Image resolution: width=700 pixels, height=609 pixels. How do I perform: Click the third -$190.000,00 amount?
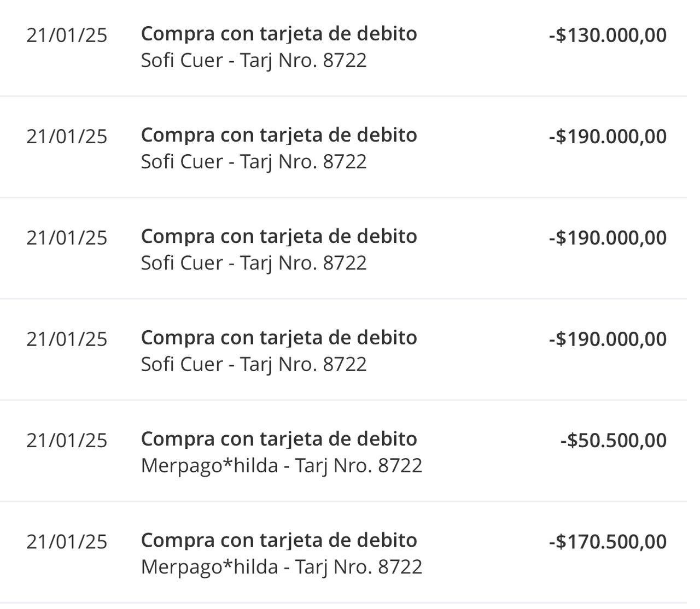(x=608, y=339)
